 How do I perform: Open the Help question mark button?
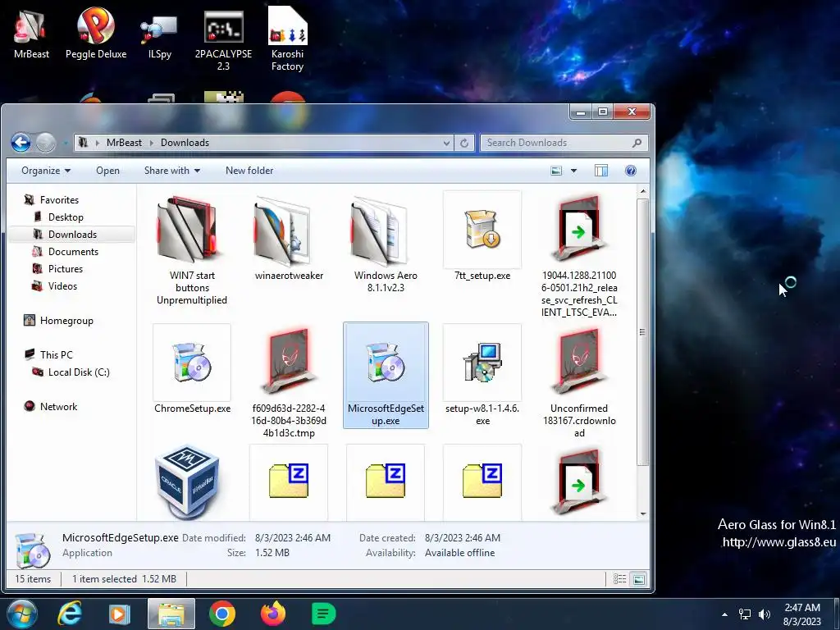point(631,171)
